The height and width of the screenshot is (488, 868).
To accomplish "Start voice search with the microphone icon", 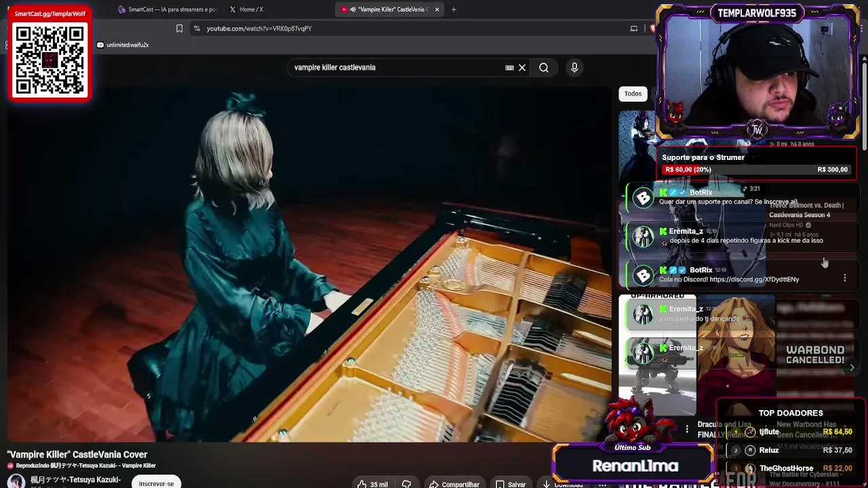I will 574,68.
